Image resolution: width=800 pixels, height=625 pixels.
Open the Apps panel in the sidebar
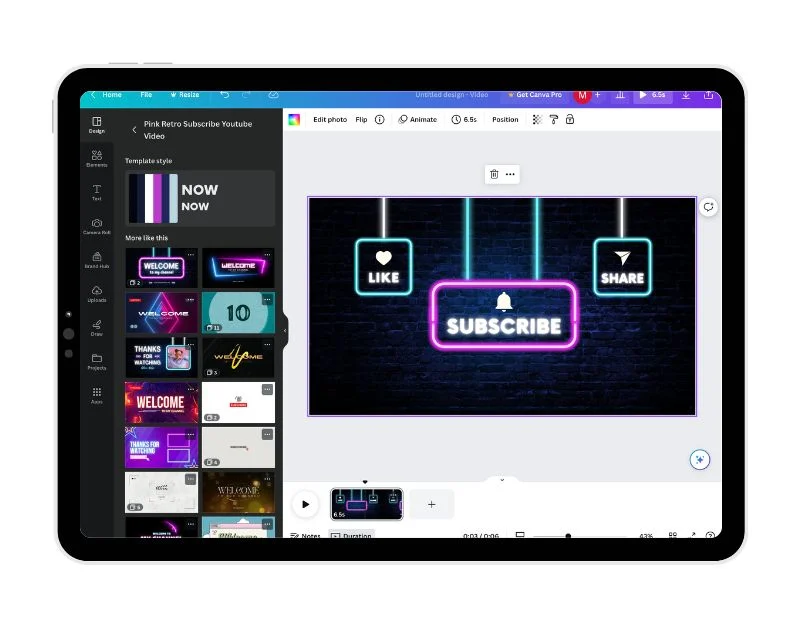tap(97, 395)
